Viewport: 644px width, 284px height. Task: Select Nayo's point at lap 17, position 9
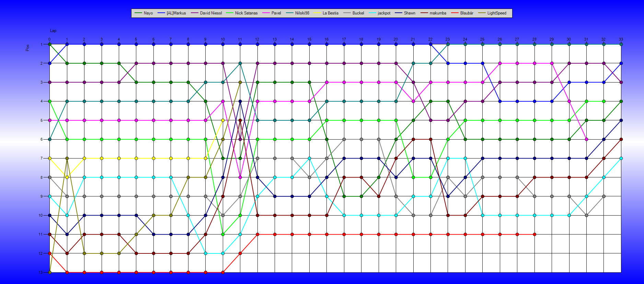pyautogui.click(x=344, y=196)
